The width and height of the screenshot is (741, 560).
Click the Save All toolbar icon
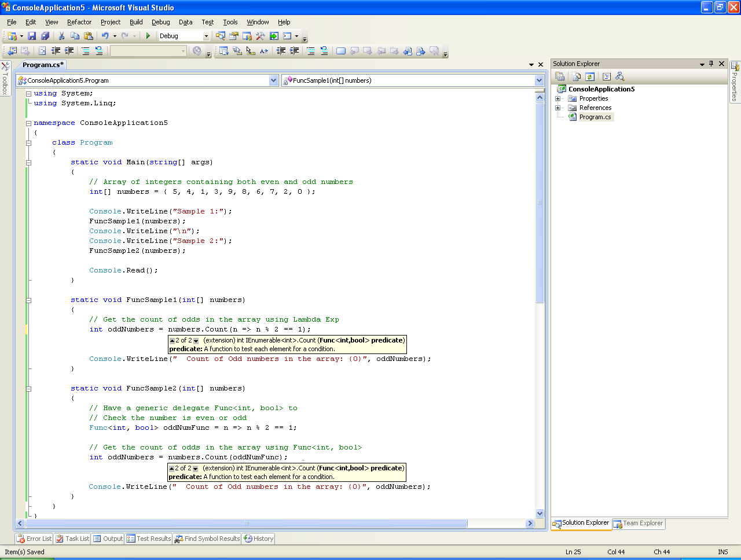coord(45,36)
